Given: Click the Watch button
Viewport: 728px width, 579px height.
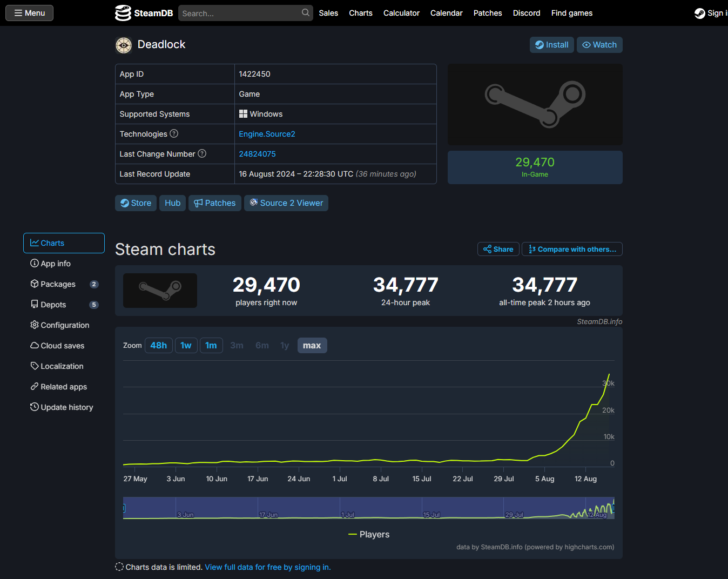Looking at the screenshot, I should coord(599,45).
